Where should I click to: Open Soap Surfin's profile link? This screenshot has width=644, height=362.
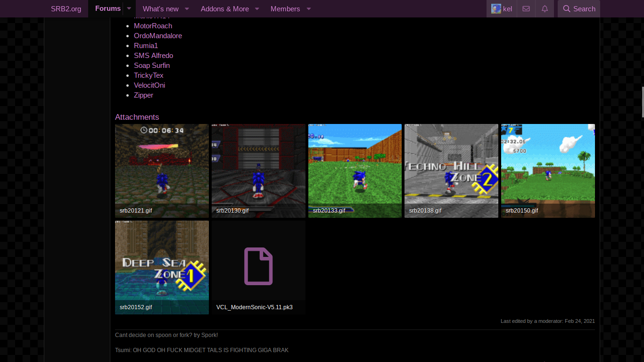(x=152, y=66)
